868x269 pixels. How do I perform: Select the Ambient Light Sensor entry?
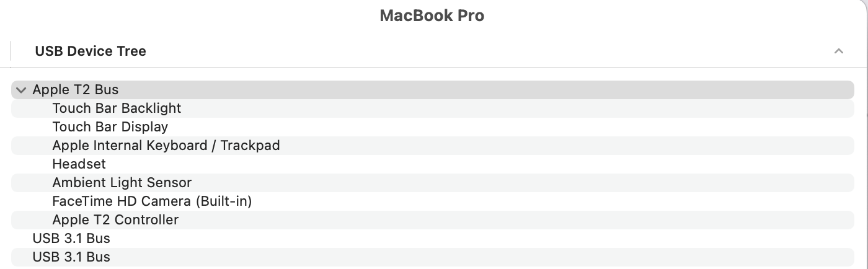122,183
